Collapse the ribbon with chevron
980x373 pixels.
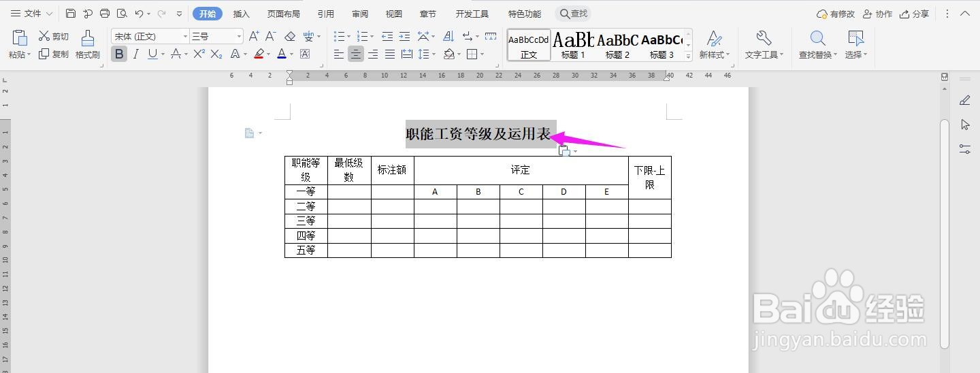(x=964, y=14)
